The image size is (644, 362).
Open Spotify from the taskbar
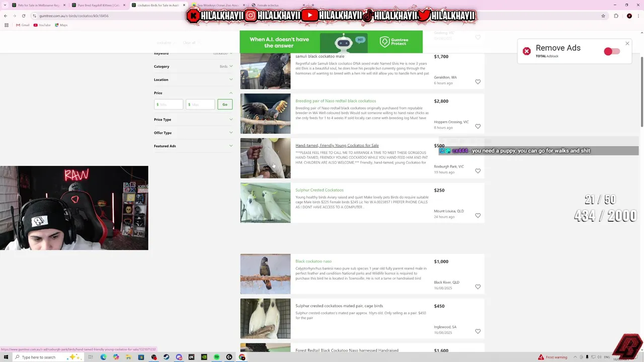216,357
